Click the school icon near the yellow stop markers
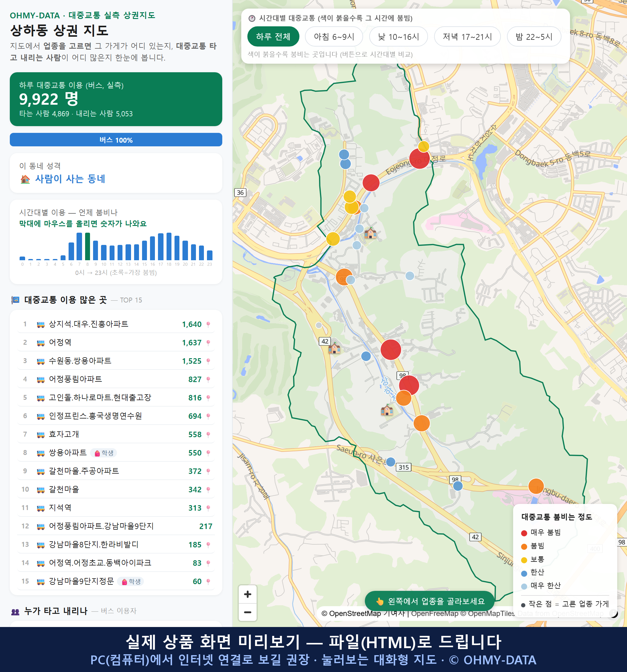 click(x=370, y=233)
